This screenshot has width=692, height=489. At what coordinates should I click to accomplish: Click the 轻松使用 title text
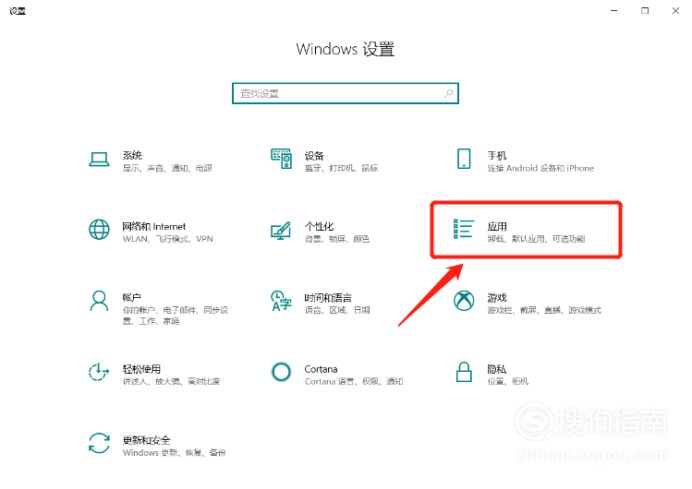[142, 369]
